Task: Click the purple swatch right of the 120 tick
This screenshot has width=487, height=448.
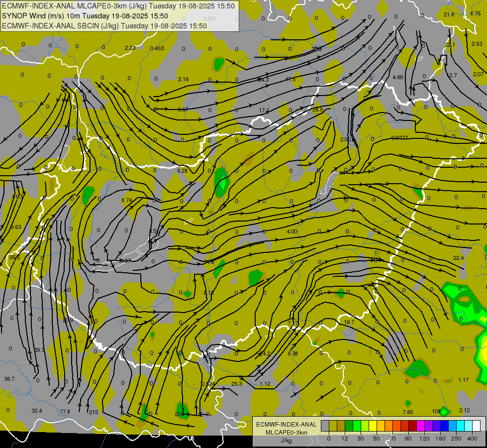Action: 429,426
